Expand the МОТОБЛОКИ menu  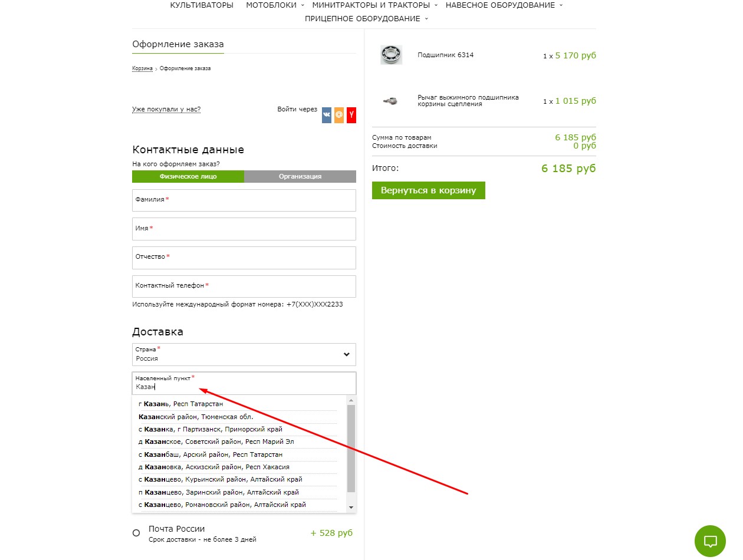(x=275, y=5)
